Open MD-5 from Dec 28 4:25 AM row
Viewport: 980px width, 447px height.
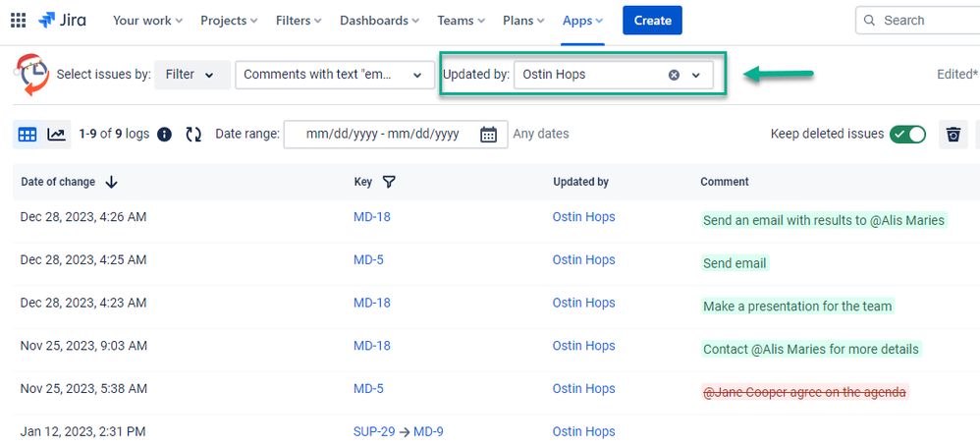(369, 260)
